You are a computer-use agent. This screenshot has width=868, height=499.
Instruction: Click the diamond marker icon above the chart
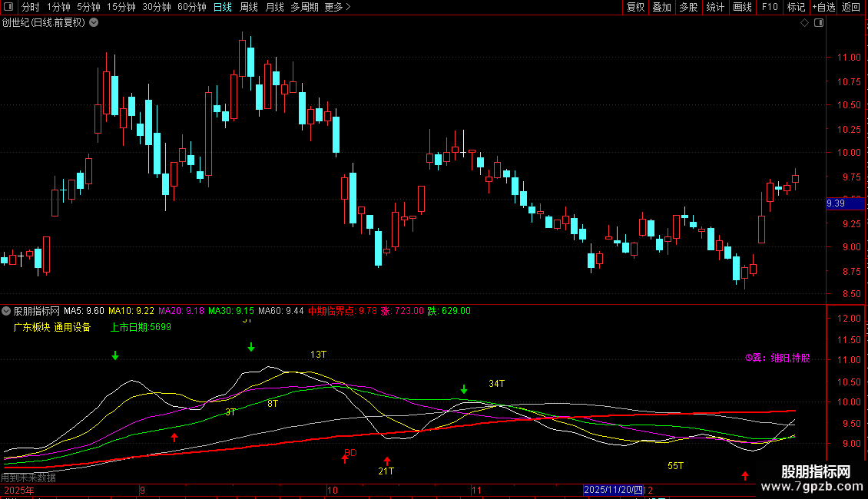tap(804, 23)
